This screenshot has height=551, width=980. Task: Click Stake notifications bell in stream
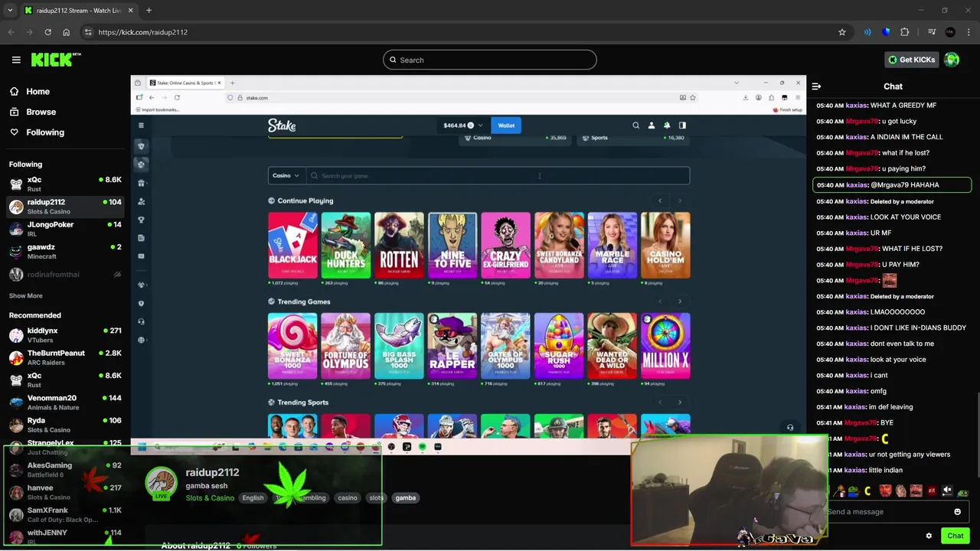click(x=667, y=126)
